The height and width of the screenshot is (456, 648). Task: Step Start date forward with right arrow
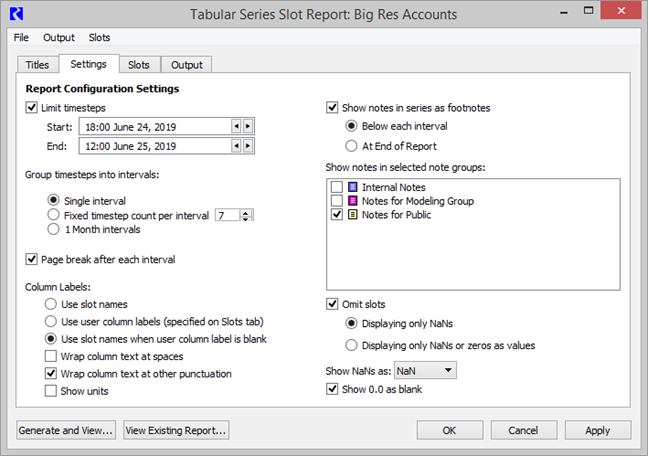coord(248,126)
